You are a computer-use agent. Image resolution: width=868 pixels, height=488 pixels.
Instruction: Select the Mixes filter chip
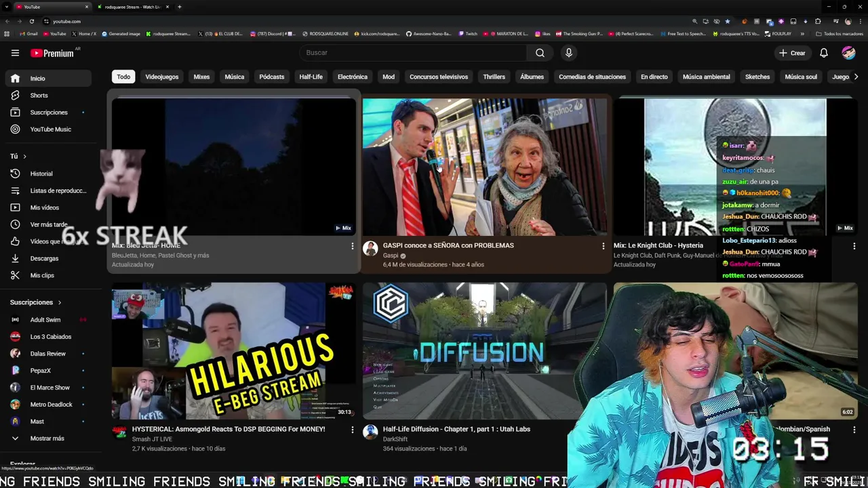[x=201, y=77]
